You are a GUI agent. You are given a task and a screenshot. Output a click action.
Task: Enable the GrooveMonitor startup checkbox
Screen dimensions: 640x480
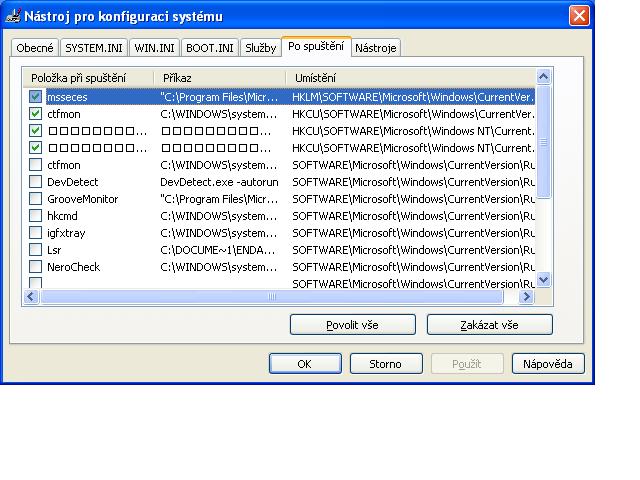[36, 199]
